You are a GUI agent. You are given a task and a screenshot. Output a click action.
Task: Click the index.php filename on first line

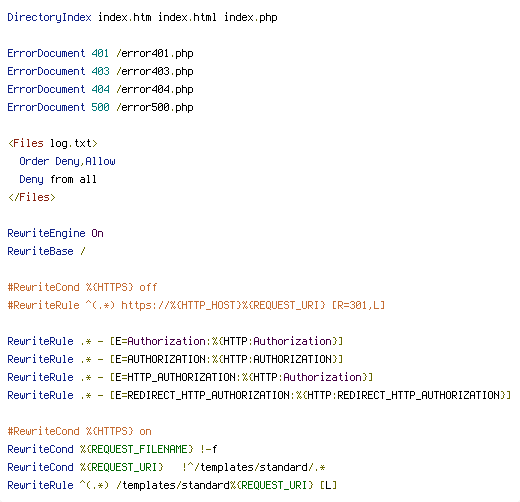250,17
